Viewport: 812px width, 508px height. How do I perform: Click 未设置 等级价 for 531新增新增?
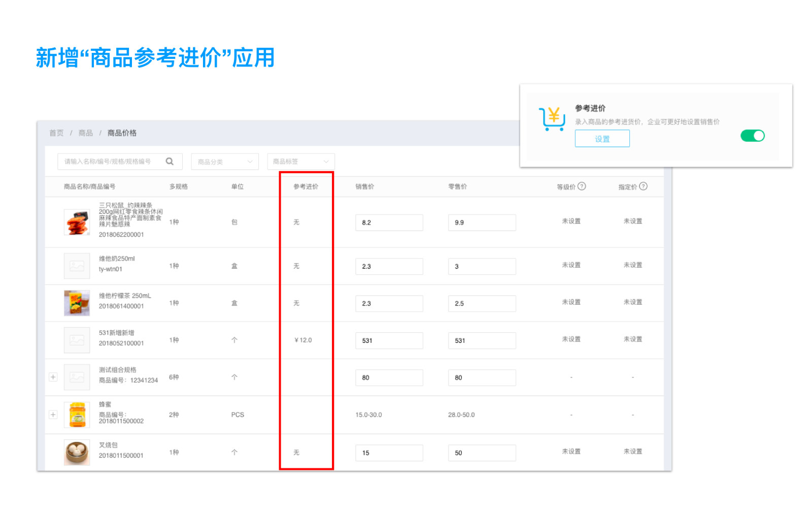point(571,339)
